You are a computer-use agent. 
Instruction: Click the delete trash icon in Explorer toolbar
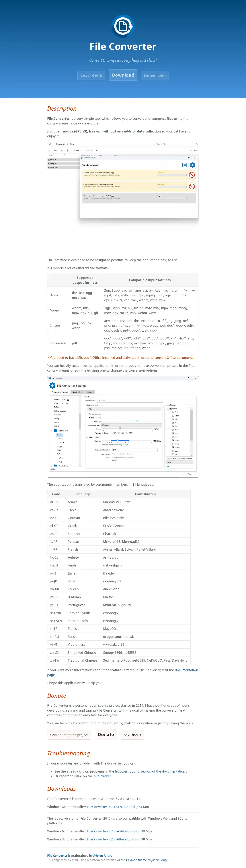pyautogui.click(x=68, y=151)
